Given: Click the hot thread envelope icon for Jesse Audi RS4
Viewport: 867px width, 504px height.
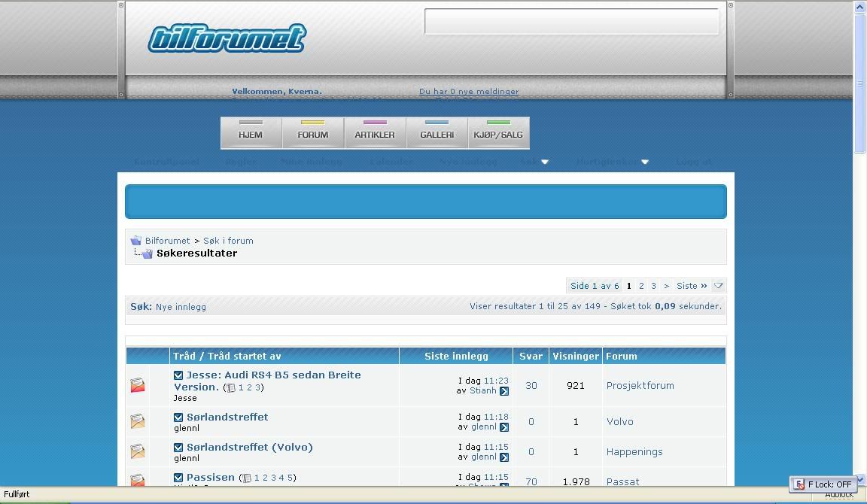Looking at the screenshot, I should coord(138,385).
